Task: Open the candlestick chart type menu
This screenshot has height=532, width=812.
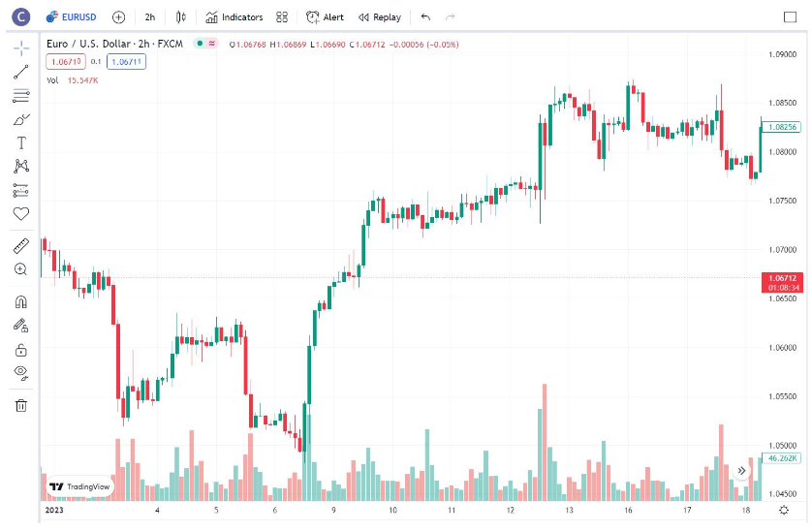Action: click(x=181, y=17)
